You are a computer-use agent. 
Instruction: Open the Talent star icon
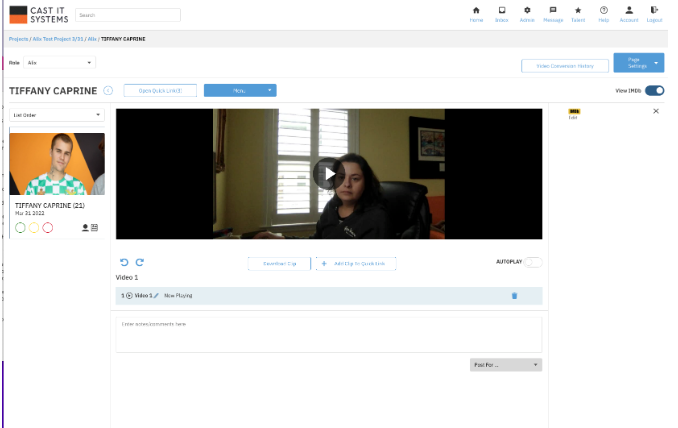click(578, 10)
